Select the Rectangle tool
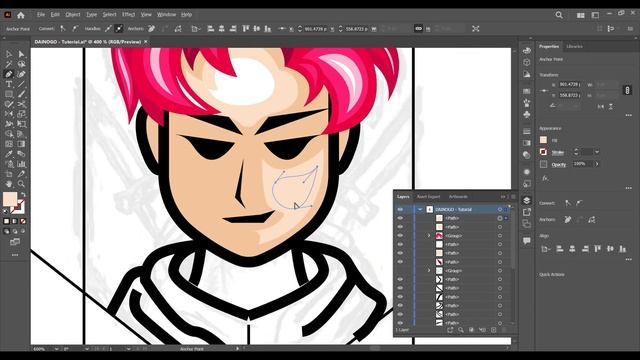Viewport: 640px width, 360px height. [9, 94]
